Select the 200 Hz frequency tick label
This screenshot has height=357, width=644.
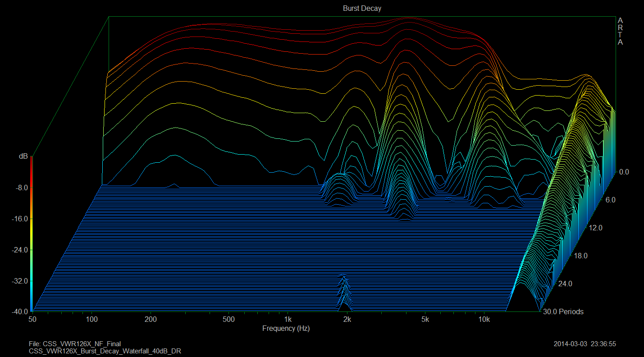(151, 320)
